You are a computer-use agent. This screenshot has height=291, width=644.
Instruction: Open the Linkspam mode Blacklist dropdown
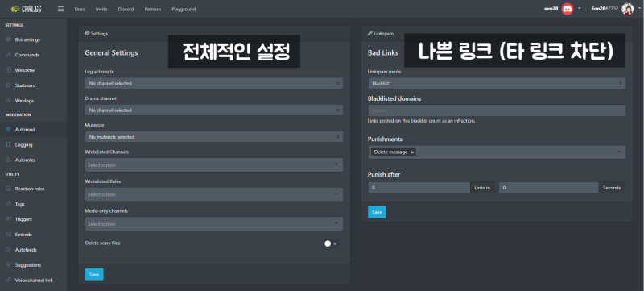[x=497, y=84]
